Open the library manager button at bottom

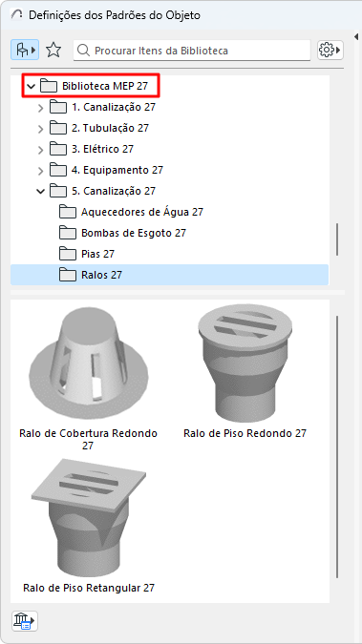(25, 620)
